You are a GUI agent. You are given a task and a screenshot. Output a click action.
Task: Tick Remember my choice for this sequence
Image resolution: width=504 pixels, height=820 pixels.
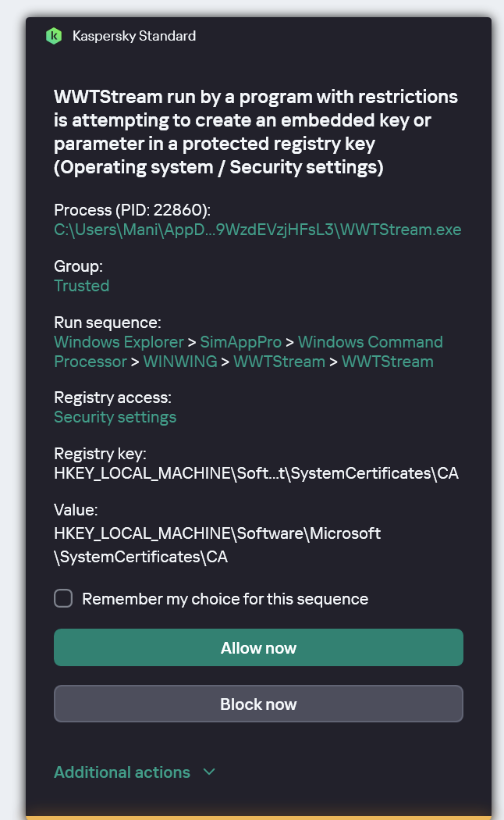click(x=64, y=598)
